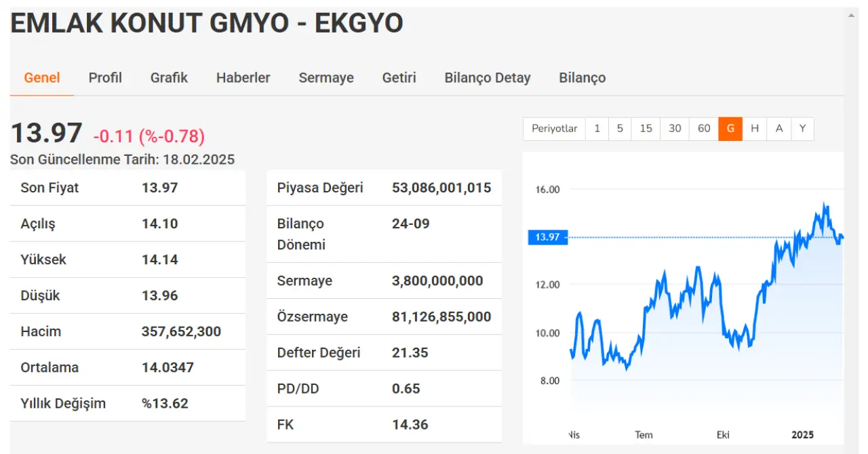
Task: Switch to the Profil tab
Action: [105, 78]
